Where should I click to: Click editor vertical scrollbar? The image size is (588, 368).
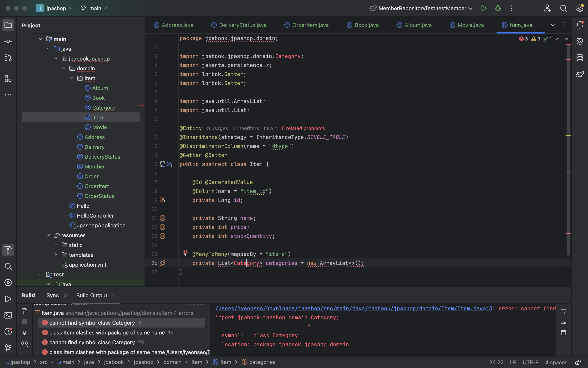(x=568, y=150)
